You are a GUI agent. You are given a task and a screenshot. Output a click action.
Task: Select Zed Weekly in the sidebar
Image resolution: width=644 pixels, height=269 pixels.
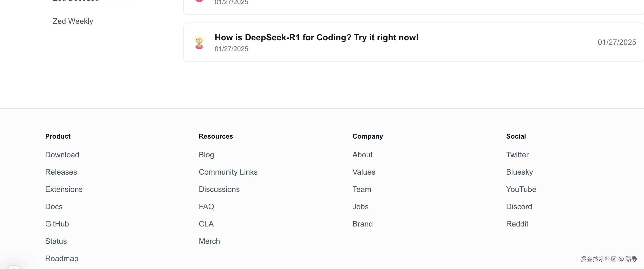point(73,21)
